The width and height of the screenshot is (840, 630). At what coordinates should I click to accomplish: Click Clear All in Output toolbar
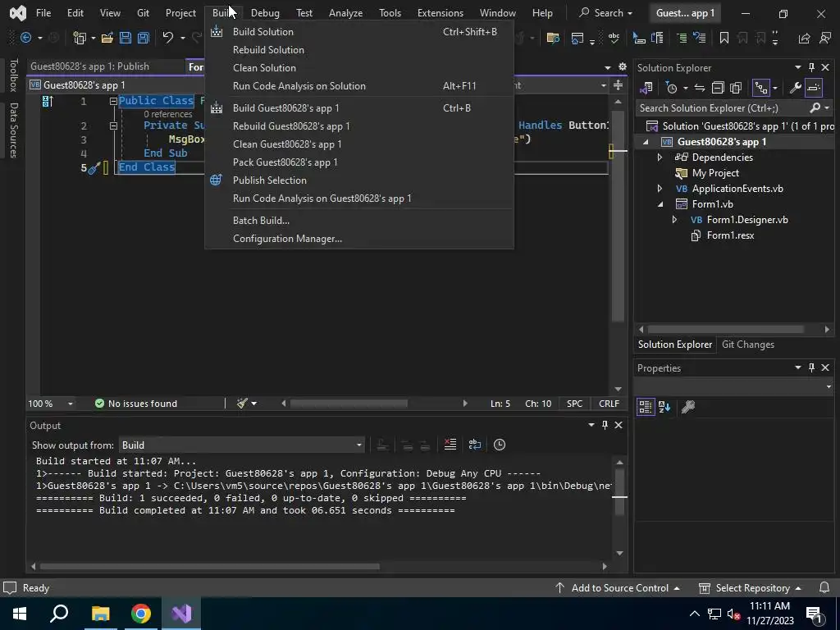450,445
